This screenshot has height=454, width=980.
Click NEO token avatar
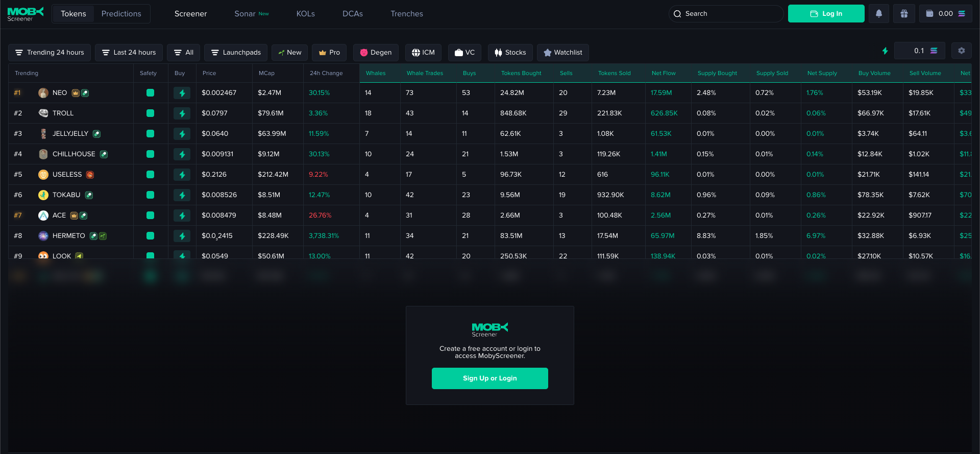click(43, 93)
